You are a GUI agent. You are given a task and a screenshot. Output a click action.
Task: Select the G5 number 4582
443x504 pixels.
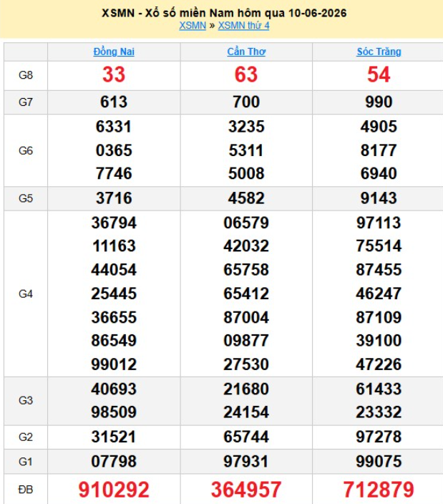(x=246, y=198)
